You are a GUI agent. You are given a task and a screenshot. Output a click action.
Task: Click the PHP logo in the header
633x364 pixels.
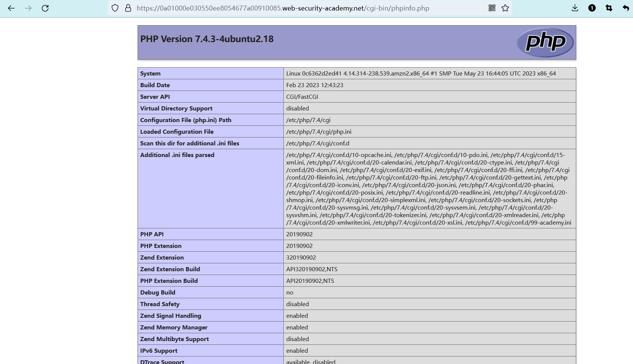(545, 42)
